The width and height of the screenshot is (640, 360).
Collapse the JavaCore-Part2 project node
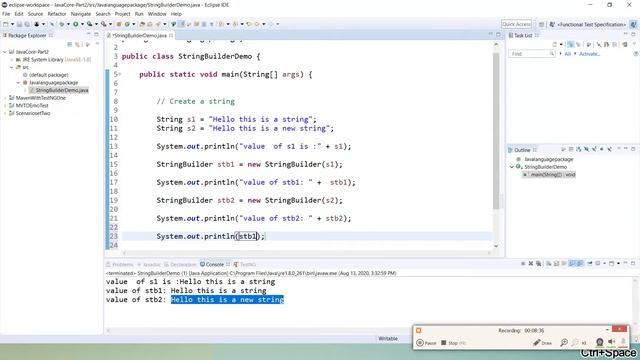tap(5, 52)
